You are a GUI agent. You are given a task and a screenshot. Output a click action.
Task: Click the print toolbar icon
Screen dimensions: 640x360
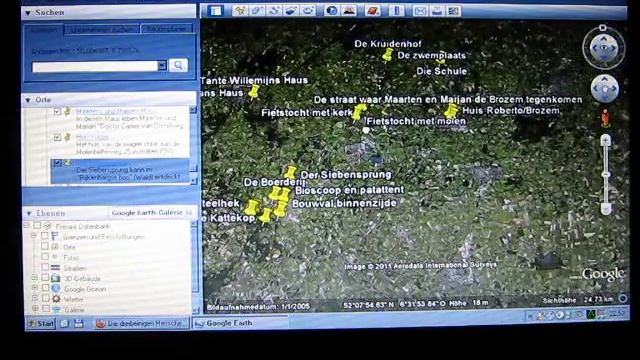coord(437,11)
